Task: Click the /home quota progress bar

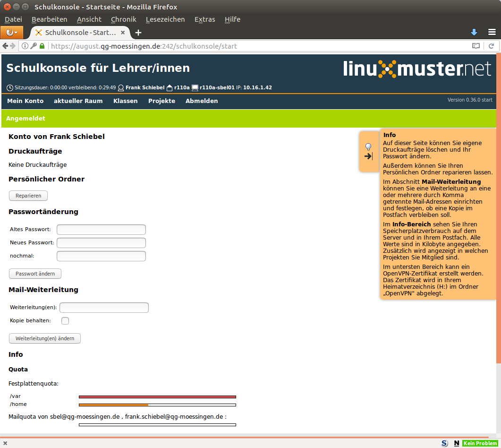Action: pos(157,405)
